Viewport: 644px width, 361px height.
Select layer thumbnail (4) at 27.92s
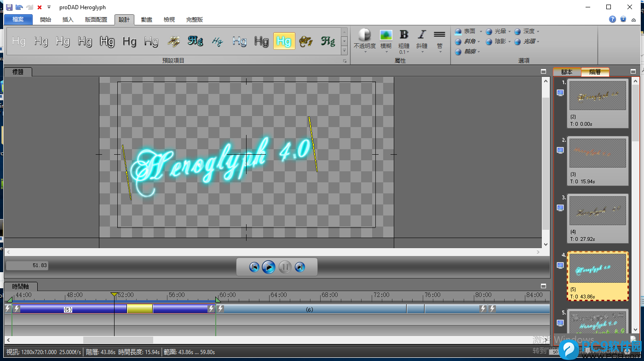pyautogui.click(x=598, y=218)
